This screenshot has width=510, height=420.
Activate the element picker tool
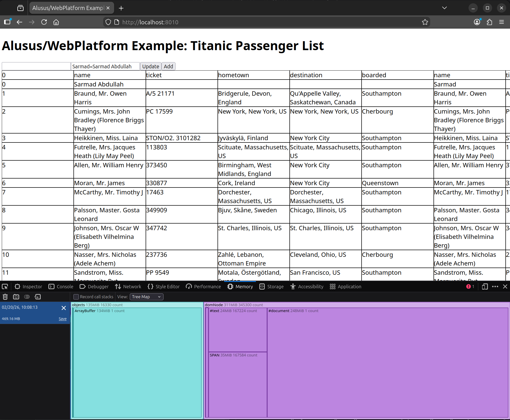pyautogui.click(x=5, y=286)
